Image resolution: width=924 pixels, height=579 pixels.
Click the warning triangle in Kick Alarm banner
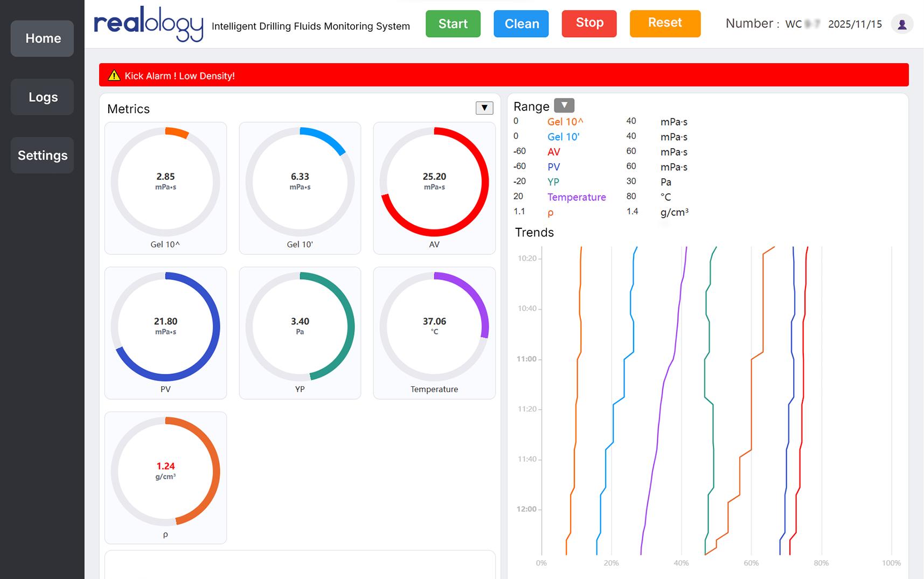pyautogui.click(x=114, y=75)
